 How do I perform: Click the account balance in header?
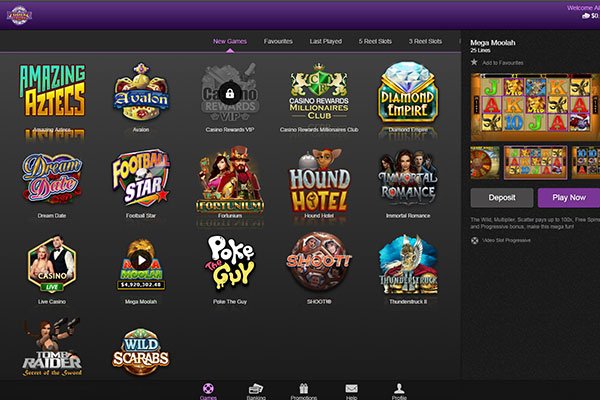tap(591, 16)
